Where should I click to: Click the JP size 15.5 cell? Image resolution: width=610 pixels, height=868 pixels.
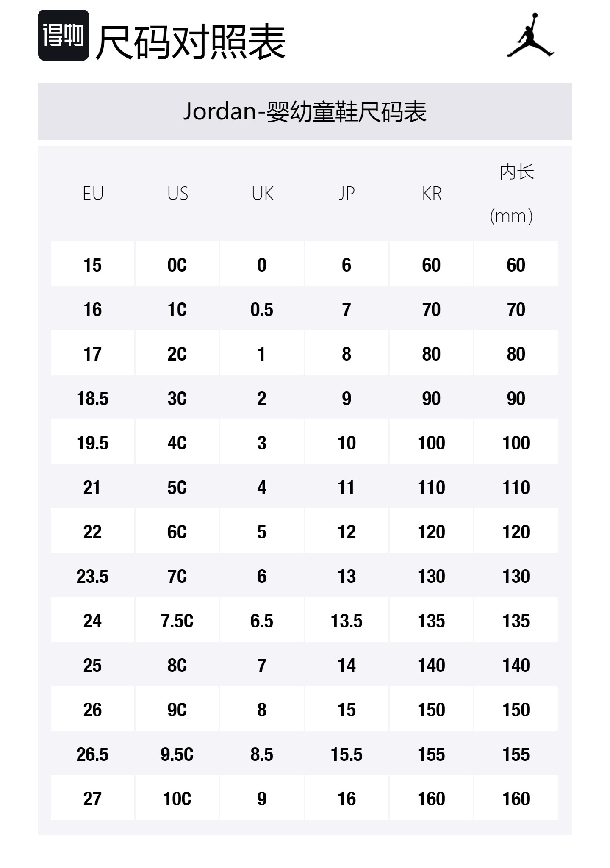pyautogui.click(x=347, y=754)
